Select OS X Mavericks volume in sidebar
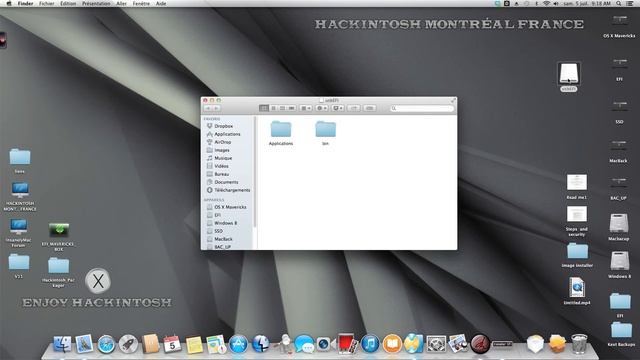The width and height of the screenshot is (640, 360). pos(230,207)
